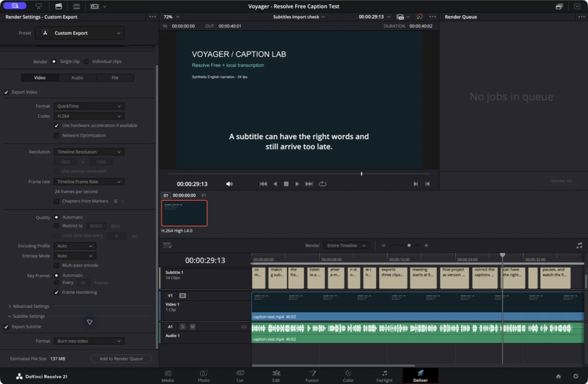Open the video Format QuickTime dropdown

[89, 106]
